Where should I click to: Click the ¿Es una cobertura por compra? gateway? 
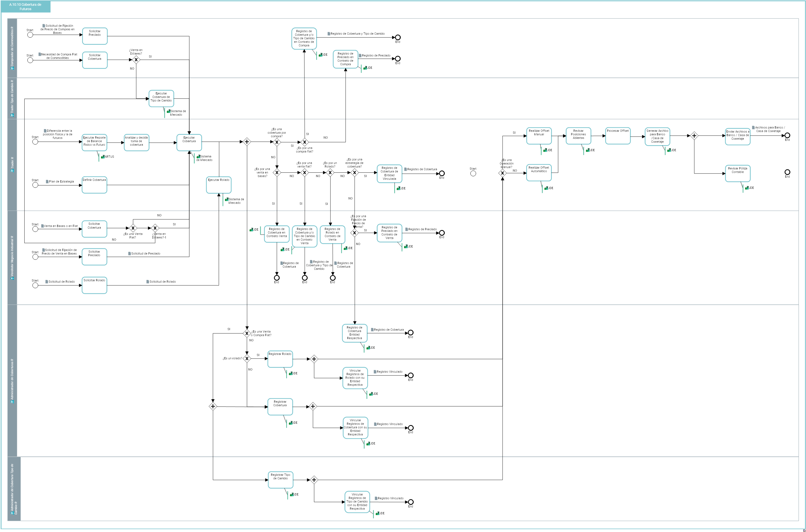point(277,142)
